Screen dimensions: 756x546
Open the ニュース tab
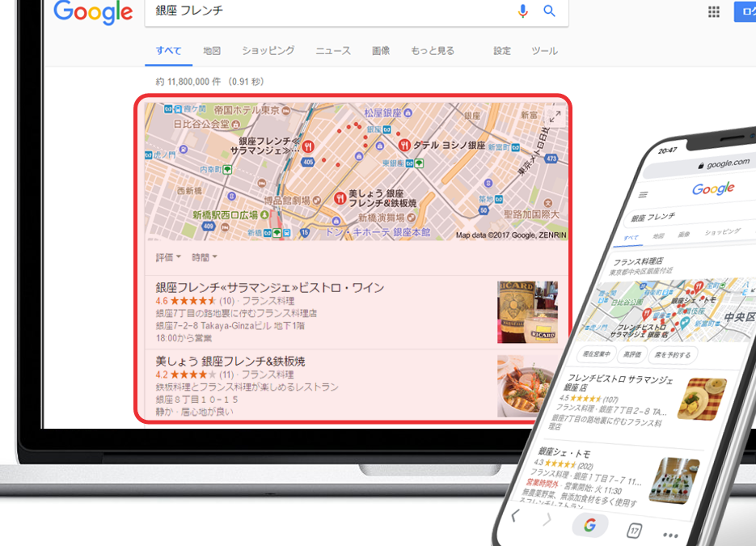332,51
